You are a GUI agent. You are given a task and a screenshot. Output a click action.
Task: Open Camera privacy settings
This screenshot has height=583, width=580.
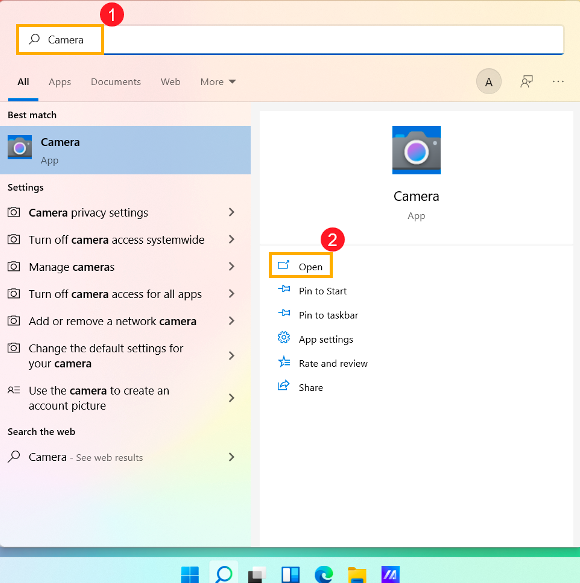click(88, 213)
